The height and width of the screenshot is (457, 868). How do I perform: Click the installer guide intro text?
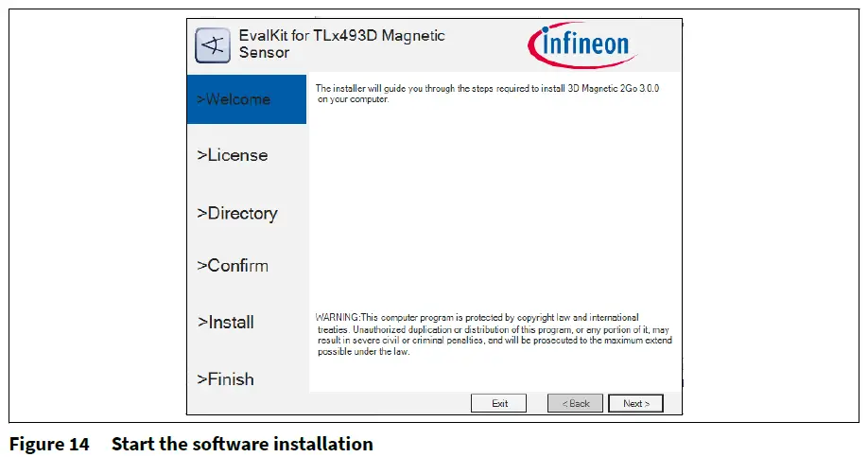coord(487,94)
